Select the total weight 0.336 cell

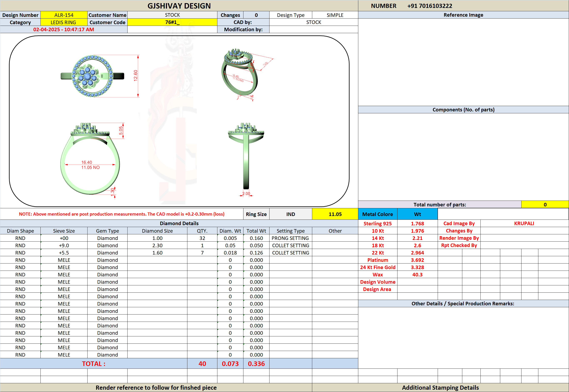(256, 363)
